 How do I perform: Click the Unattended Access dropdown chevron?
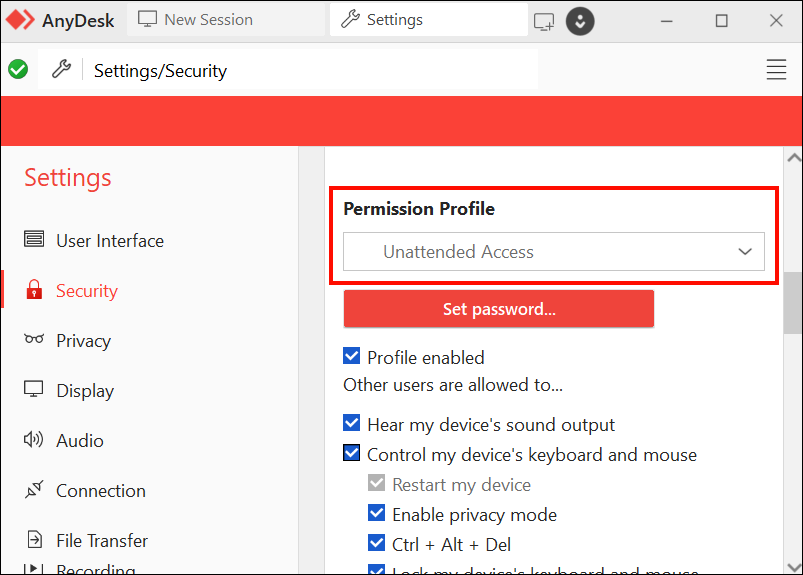(745, 252)
